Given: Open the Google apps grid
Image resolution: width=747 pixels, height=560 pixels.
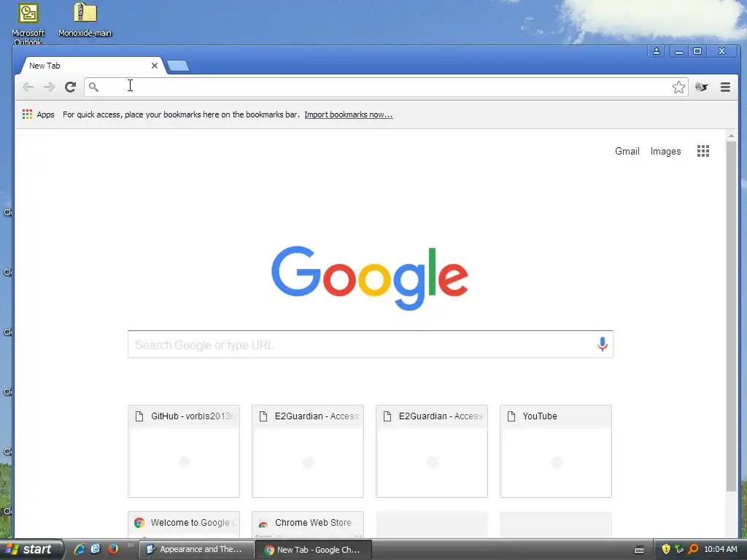Looking at the screenshot, I should click(703, 151).
